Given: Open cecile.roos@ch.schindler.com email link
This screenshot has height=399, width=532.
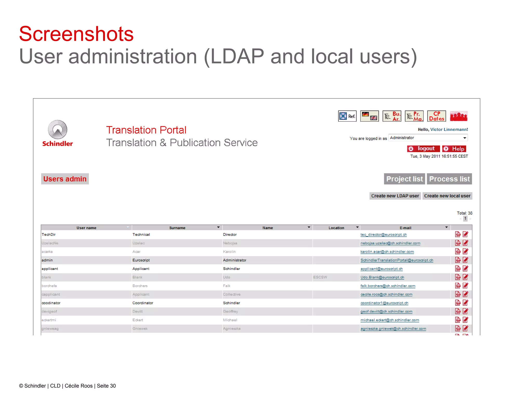Looking at the screenshot, I should (387, 295).
